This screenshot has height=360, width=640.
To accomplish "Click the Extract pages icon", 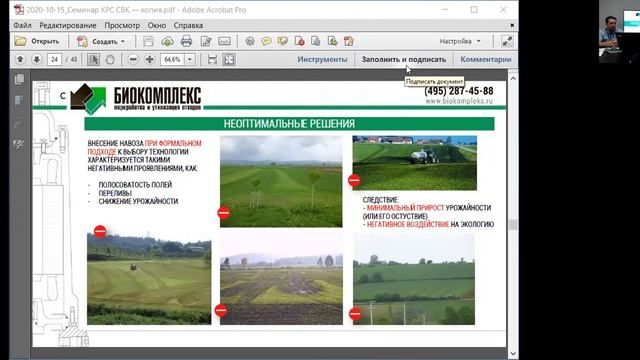I will pos(316,41).
